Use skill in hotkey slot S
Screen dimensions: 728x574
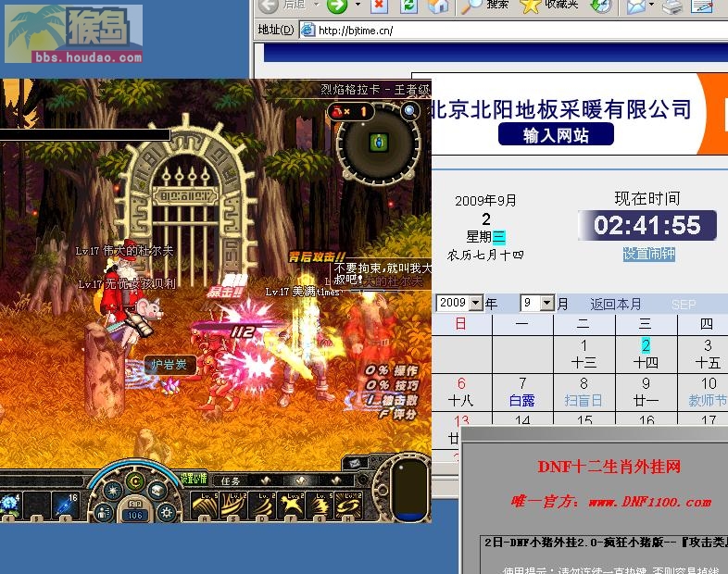click(x=233, y=506)
